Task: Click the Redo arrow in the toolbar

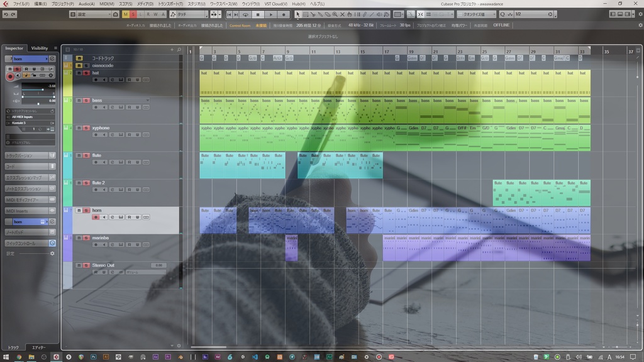Action: pyautogui.click(x=13, y=14)
